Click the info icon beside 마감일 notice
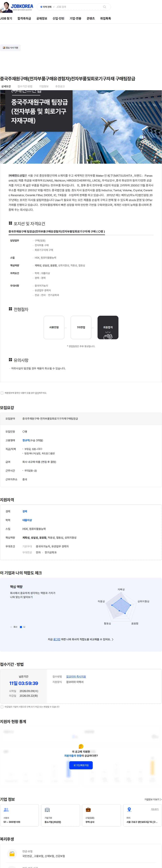 coord(2,707)
